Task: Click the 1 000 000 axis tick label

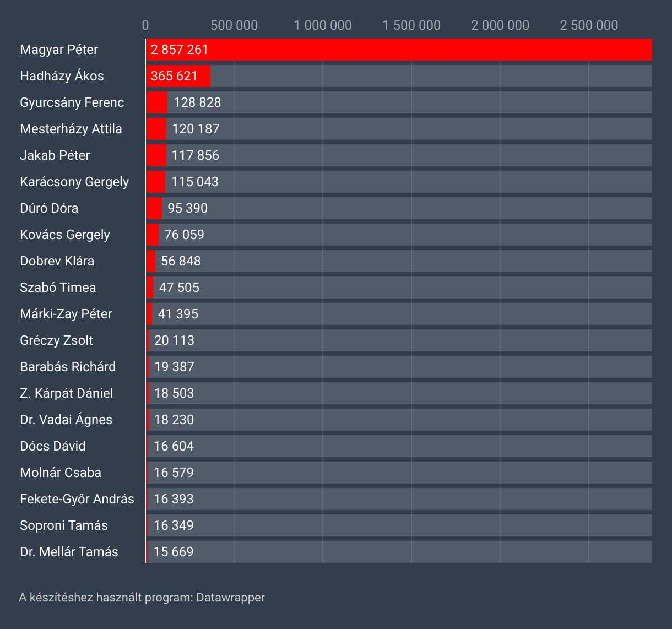Action: pos(323,25)
